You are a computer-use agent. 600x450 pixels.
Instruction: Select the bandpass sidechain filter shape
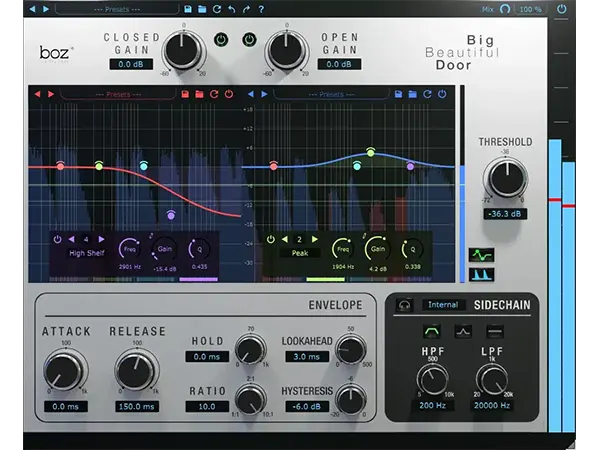432,331
